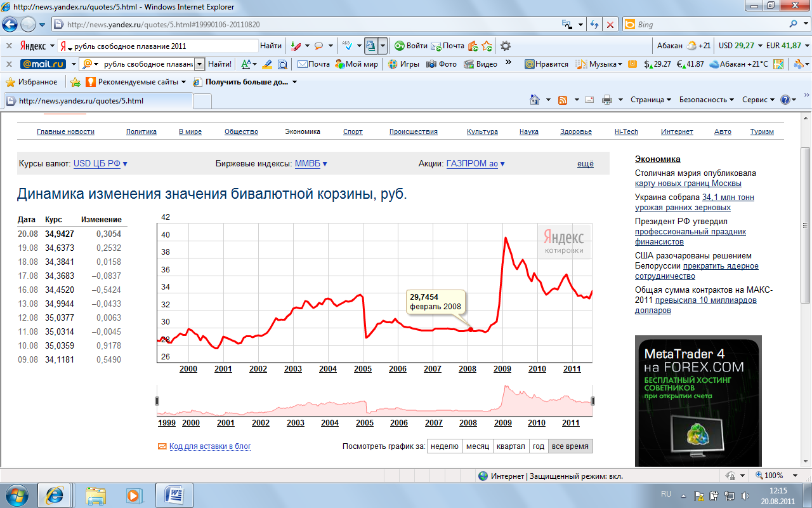Open the Музыка dropdown in Mail.ru toolbar
Image resolution: width=812 pixels, height=508 pixels.
click(x=599, y=64)
